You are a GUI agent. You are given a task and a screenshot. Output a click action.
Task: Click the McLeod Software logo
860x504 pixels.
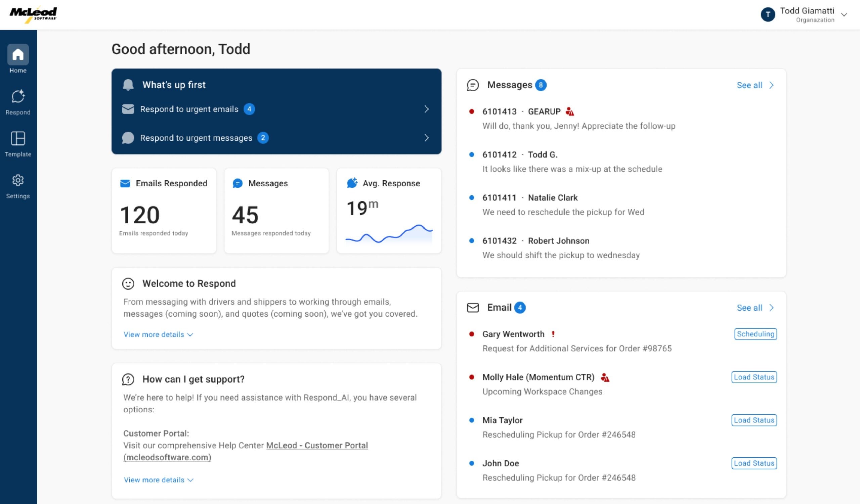[x=34, y=14]
